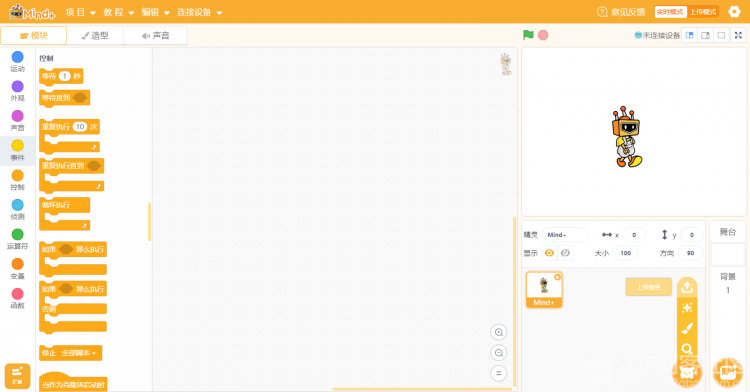Select the 事件 events category circle

(x=18, y=146)
